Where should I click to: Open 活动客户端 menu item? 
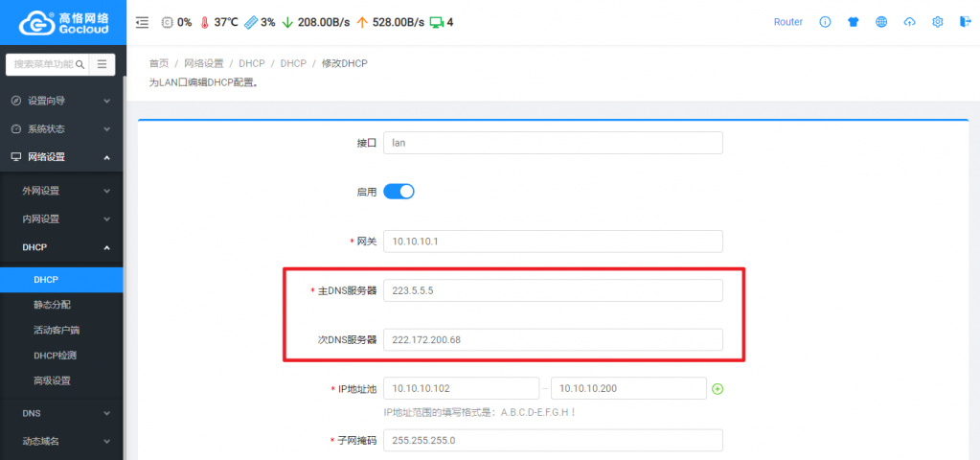click(57, 331)
